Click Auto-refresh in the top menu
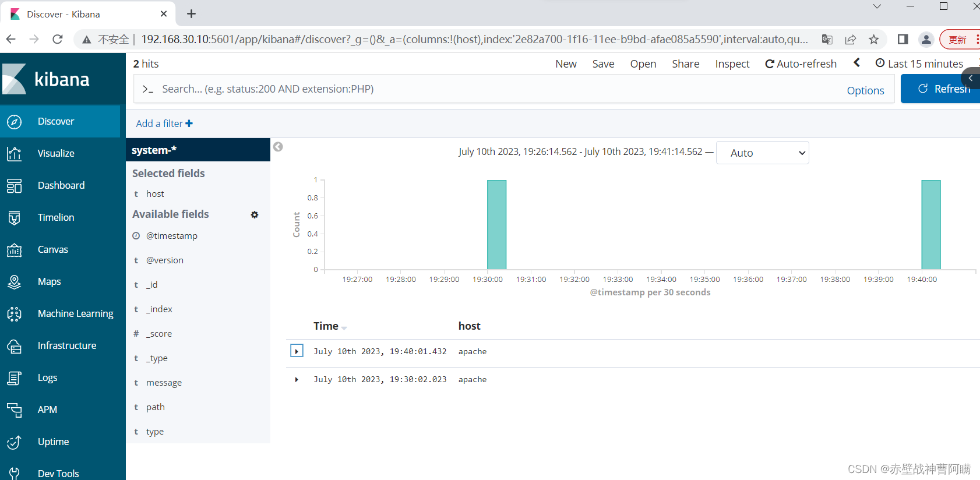 801,64
